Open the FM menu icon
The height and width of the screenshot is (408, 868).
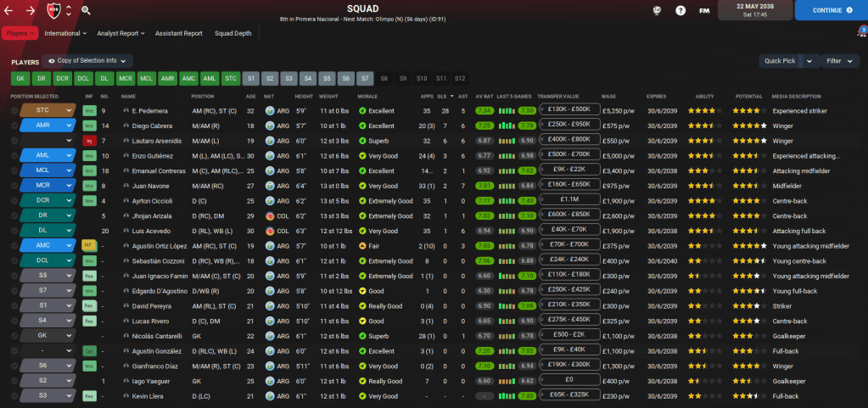pos(704,10)
